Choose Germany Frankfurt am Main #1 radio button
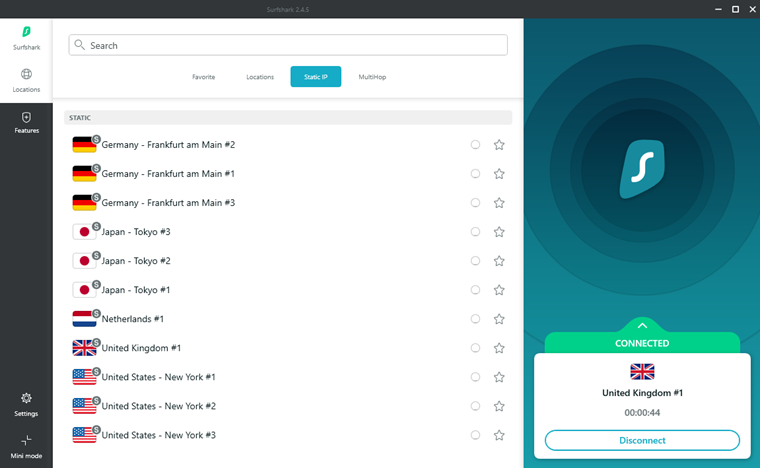760x468 pixels. point(475,174)
